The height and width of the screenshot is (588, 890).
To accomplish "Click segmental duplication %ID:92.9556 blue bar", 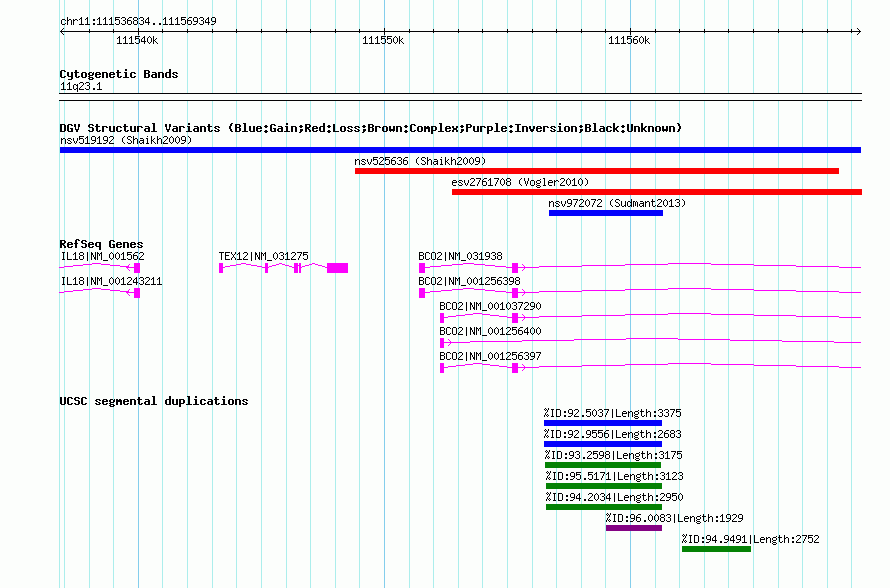I will [603, 444].
